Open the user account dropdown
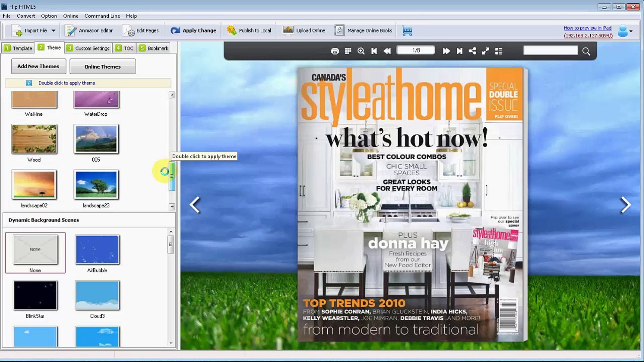This screenshot has height=362, width=644. pos(625,31)
